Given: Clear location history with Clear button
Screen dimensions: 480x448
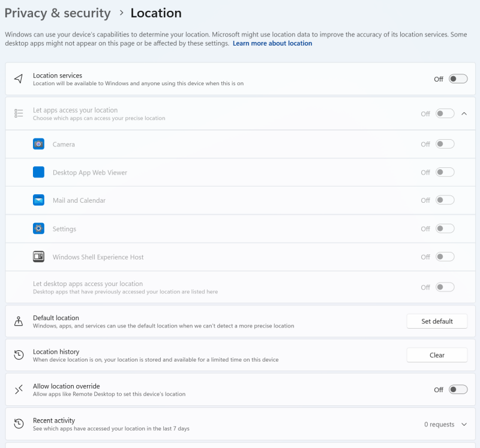Looking at the screenshot, I should (437, 355).
